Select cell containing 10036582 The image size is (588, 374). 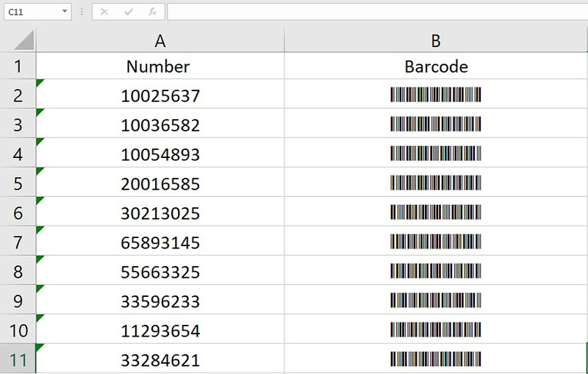coord(160,125)
